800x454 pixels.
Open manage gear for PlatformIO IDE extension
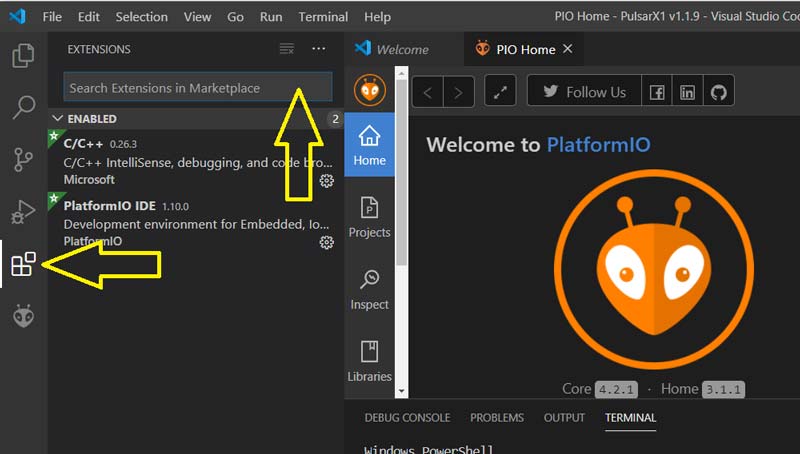click(327, 242)
